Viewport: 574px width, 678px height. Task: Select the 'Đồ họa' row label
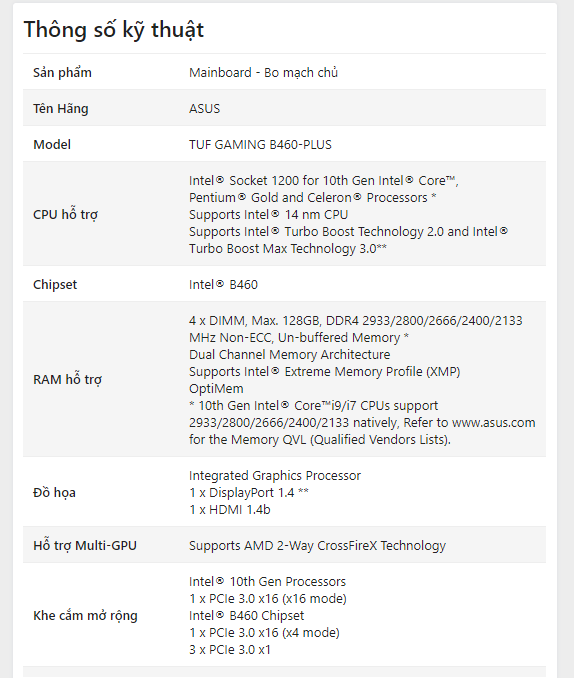(55, 493)
